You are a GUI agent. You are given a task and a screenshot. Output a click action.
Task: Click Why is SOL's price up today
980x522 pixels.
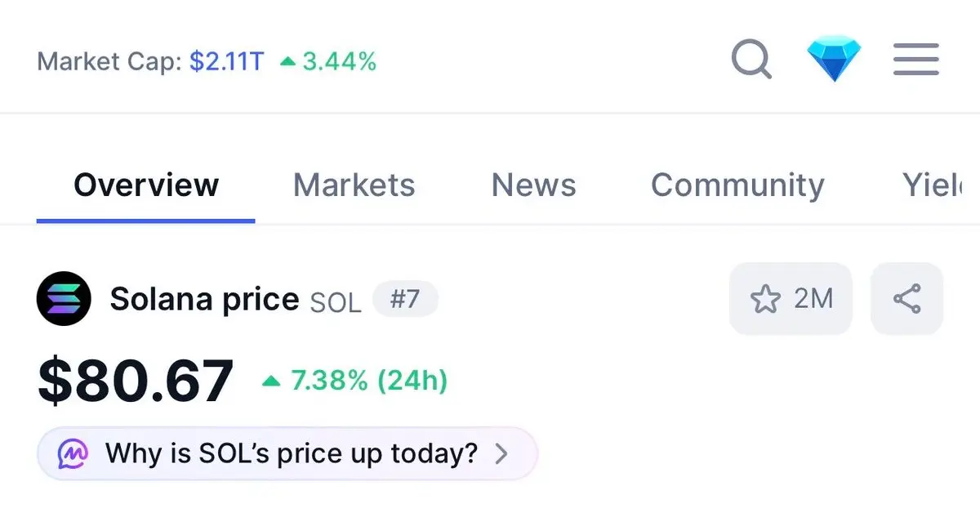point(291,453)
